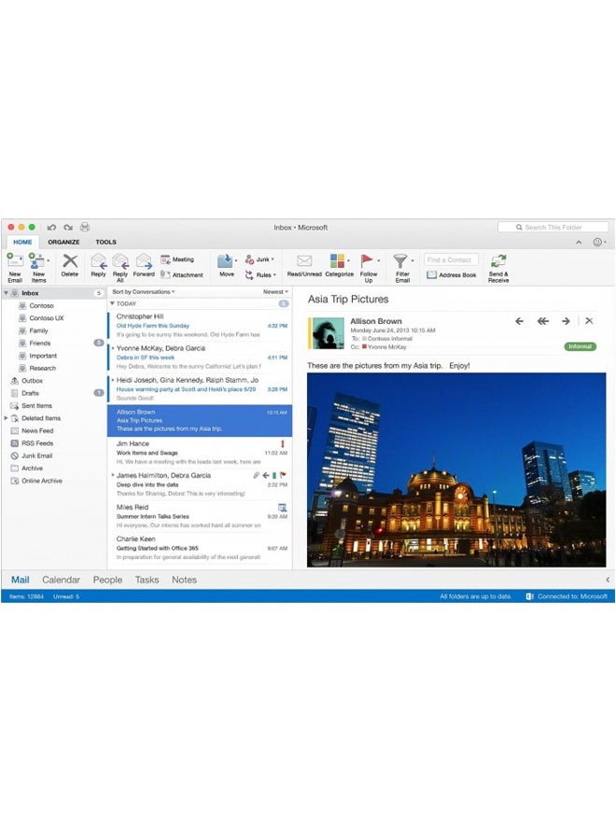Click the Filter Email funnel
Image resolution: width=616 pixels, height=840 pixels.
pos(400,261)
